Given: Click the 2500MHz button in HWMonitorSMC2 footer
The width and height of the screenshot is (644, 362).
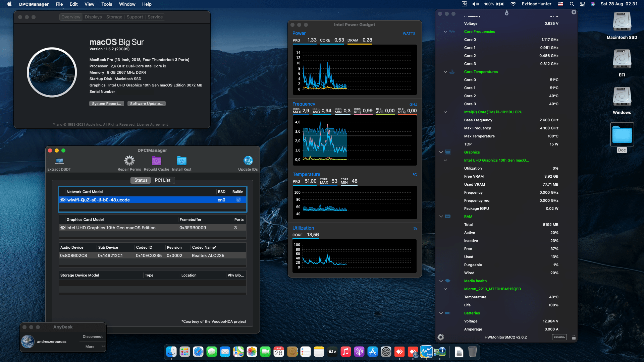Looking at the screenshot, I should [559, 337].
